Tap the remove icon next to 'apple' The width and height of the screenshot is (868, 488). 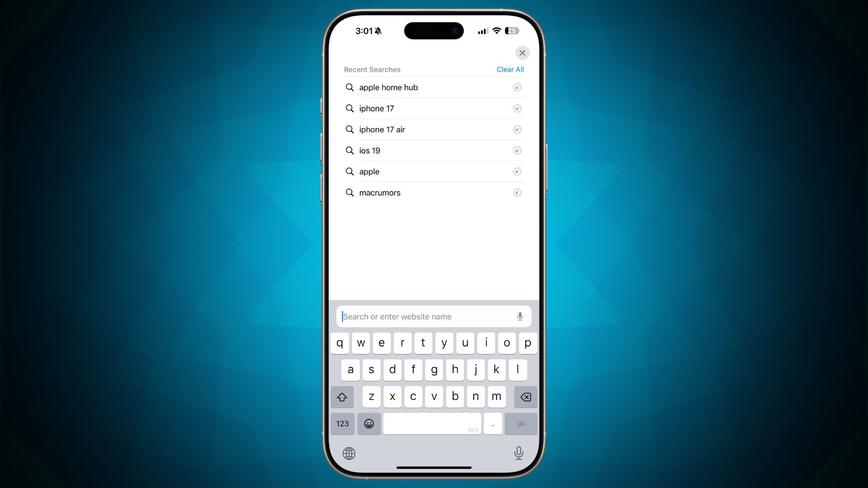(517, 172)
